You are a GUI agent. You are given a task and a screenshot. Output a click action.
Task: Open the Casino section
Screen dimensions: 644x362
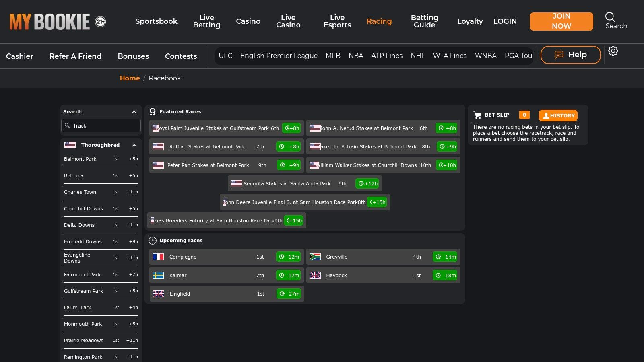coord(248,21)
